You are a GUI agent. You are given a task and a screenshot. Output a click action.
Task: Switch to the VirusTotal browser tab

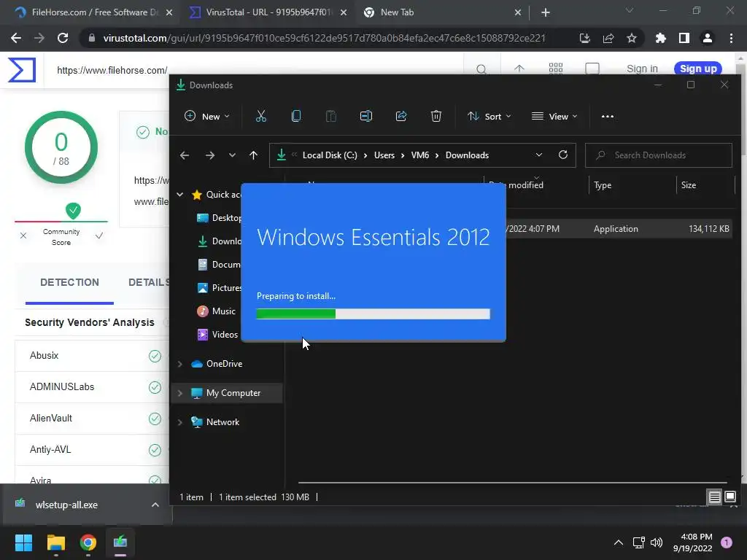[x=268, y=12]
